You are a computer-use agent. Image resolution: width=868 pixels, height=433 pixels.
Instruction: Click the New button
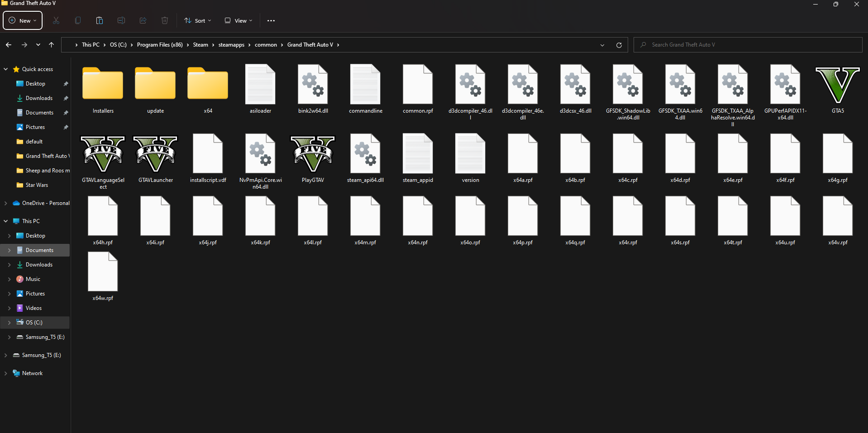click(23, 20)
